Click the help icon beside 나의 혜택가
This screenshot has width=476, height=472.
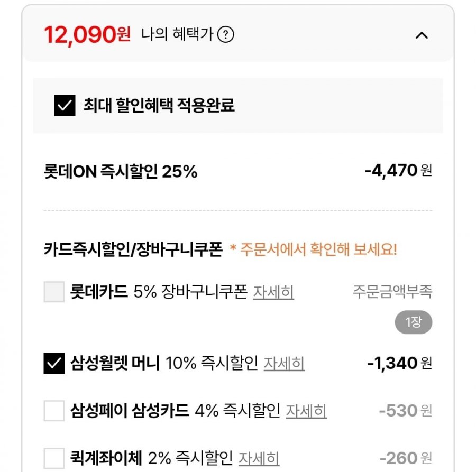click(226, 35)
